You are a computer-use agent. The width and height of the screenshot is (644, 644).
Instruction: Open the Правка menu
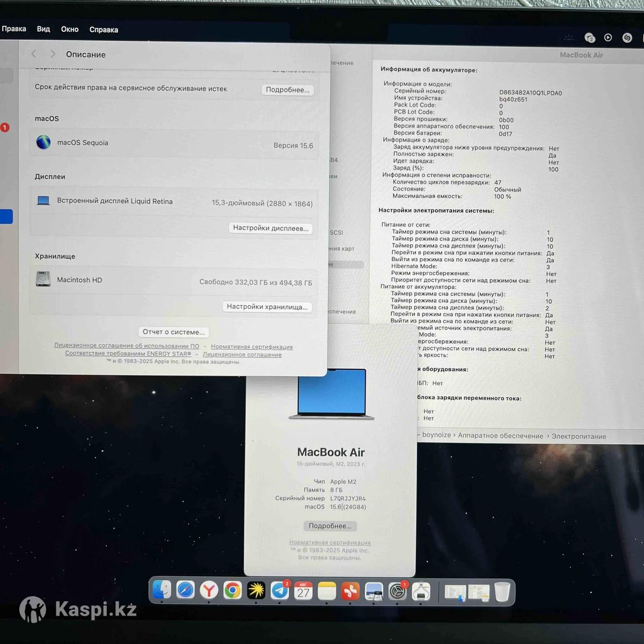point(14,28)
